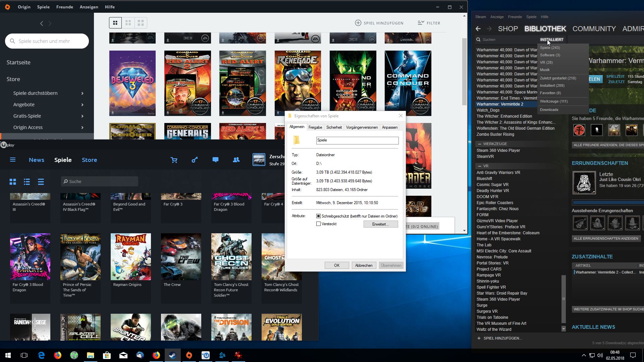Image resolution: width=644 pixels, height=362 pixels.
Task: Open Steam from the Windows taskbar
Action: pos(173,355)
